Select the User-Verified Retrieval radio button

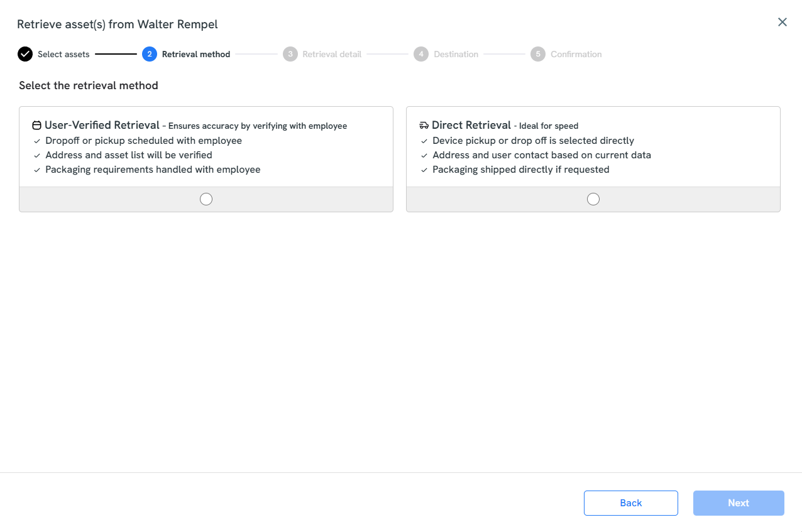tap(206, 199)
